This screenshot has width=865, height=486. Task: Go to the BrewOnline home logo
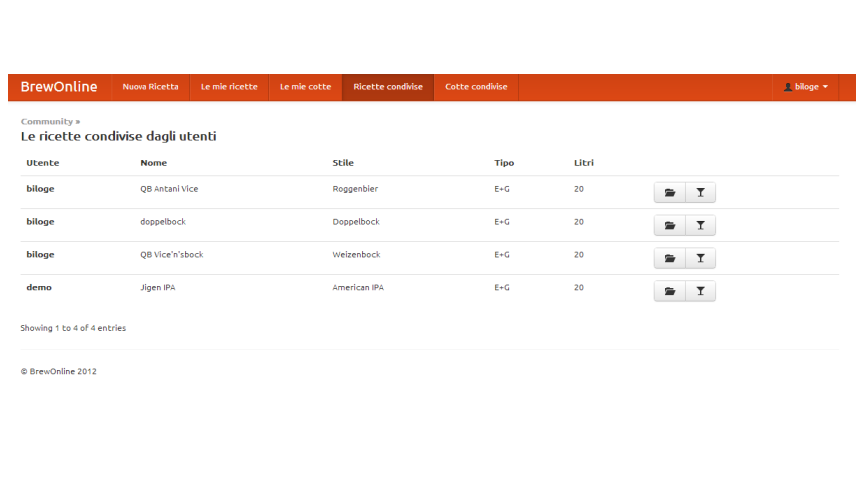(x=59, y=87)
